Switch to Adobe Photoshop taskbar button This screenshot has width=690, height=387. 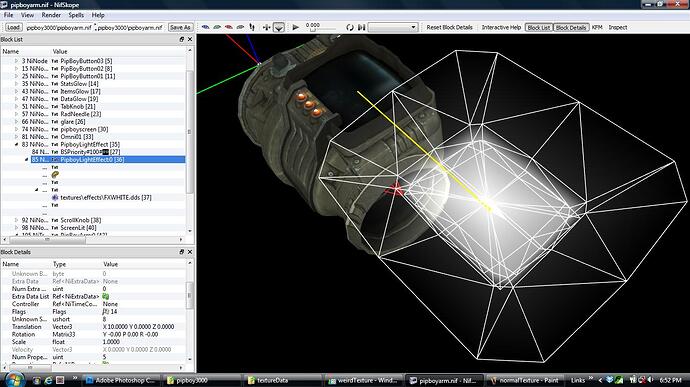point(121,380)
